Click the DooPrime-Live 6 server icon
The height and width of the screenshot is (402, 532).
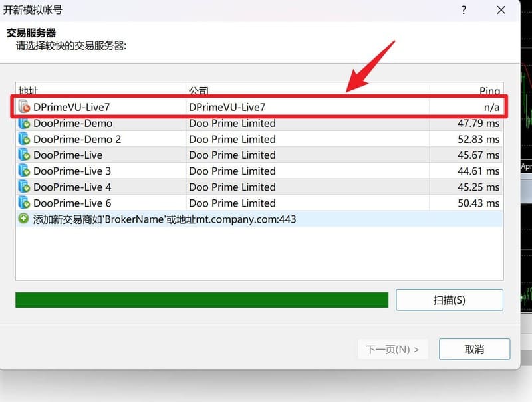(25, 203)
